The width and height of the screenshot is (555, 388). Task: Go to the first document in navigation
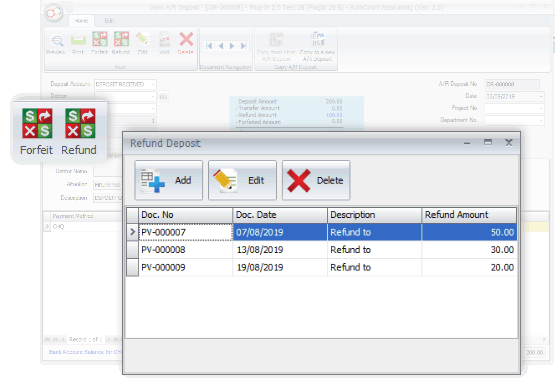209,46
